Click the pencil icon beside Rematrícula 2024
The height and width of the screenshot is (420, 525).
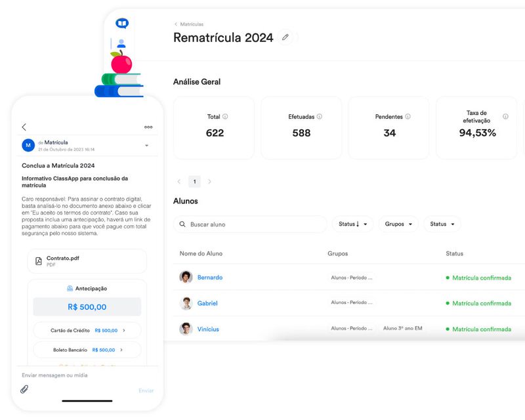pyautogui.click(x=286, y=38)
